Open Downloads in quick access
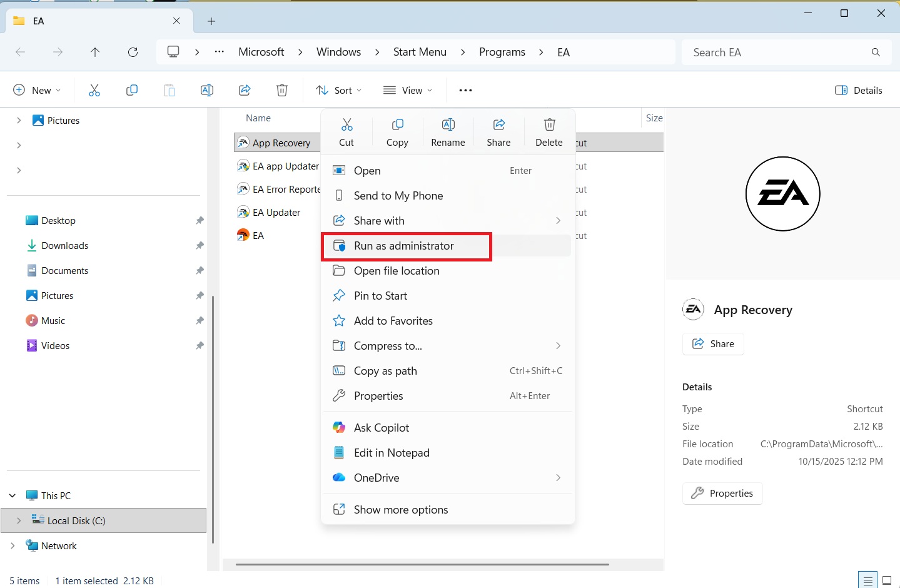This screenshot has height=588, width=900. click(x=64, y=246)
